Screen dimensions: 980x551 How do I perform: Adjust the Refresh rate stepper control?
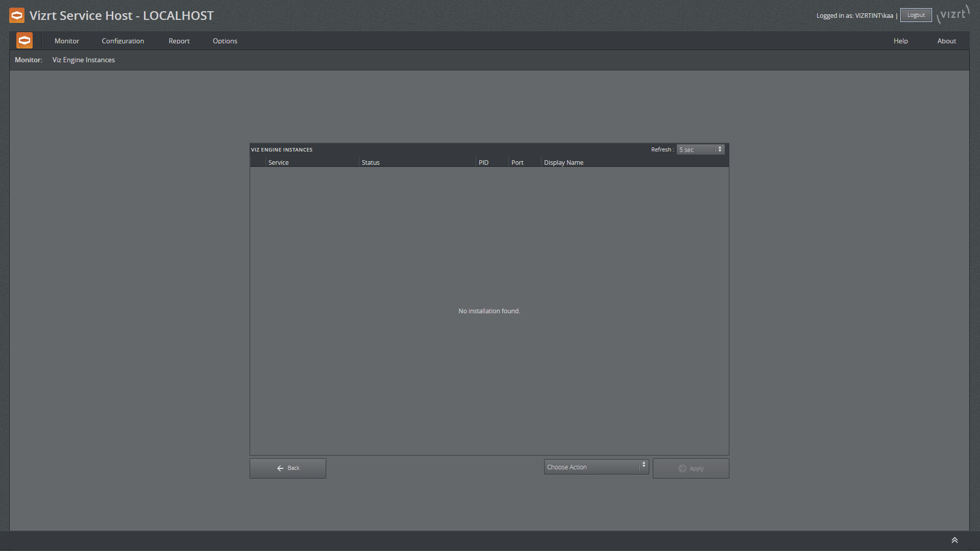point(720,148)
